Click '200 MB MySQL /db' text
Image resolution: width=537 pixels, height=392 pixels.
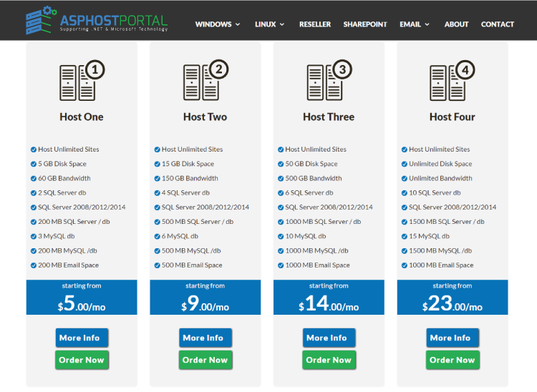pos(67,251)
